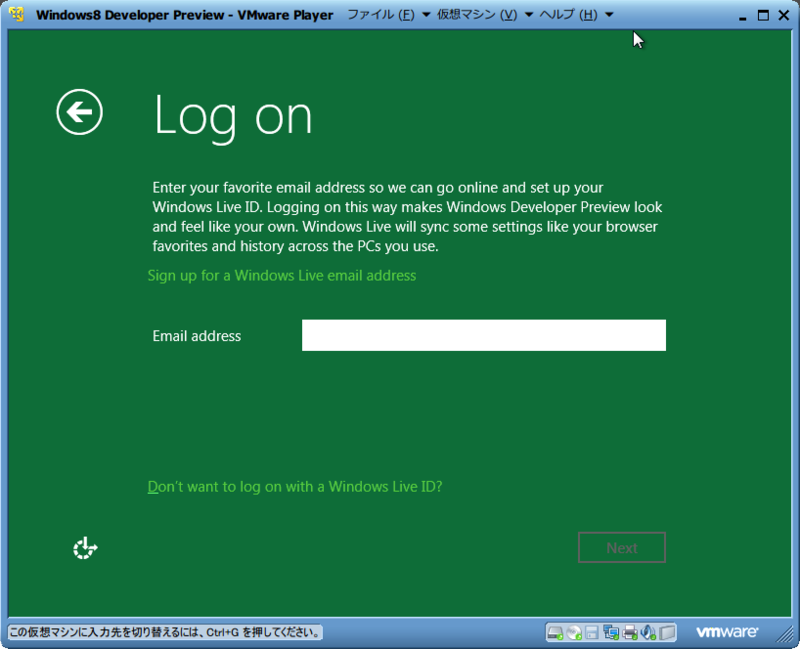Open the ヘルプ (H) menu

click(x=568, y=15)
